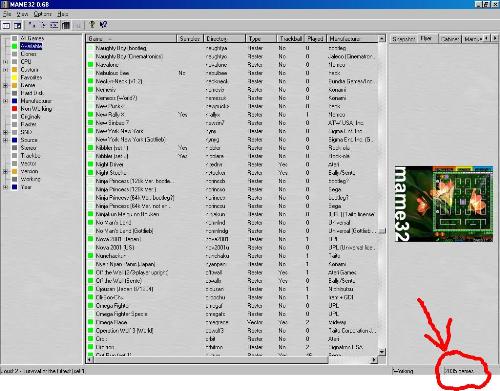Click the green icon beside Operation Wolf 3
500x391 pixels.
pyautogui.click(x=90, y=330)
